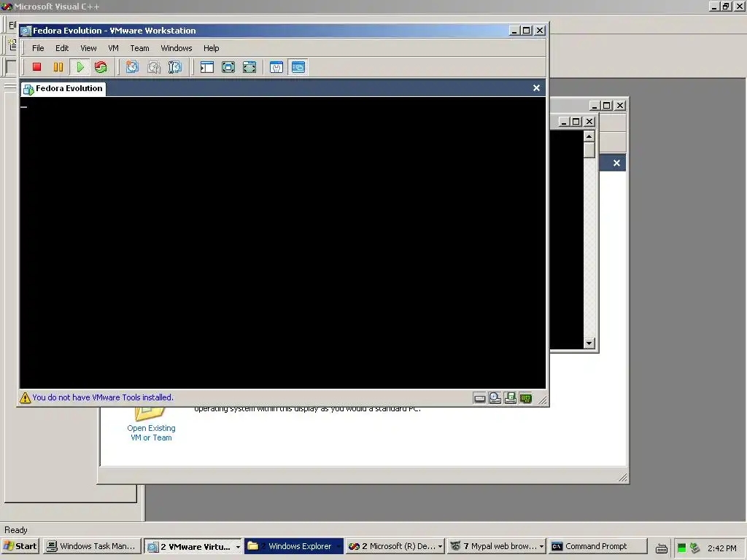Viewport: 747px width, 560px height.
Task: Open the Windows menu
Action: click(x=177, y=48)
